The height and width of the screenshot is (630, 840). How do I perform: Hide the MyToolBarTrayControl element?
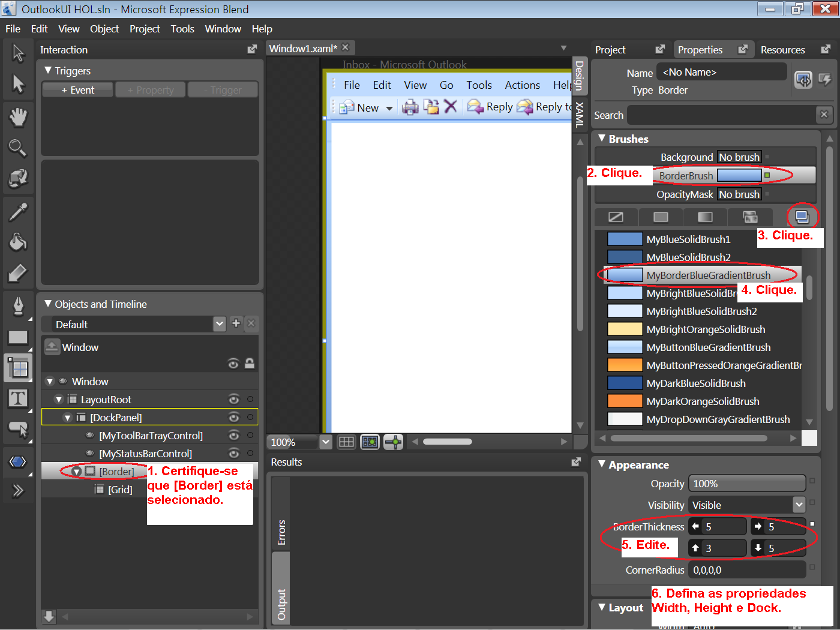tap(234, 436)
